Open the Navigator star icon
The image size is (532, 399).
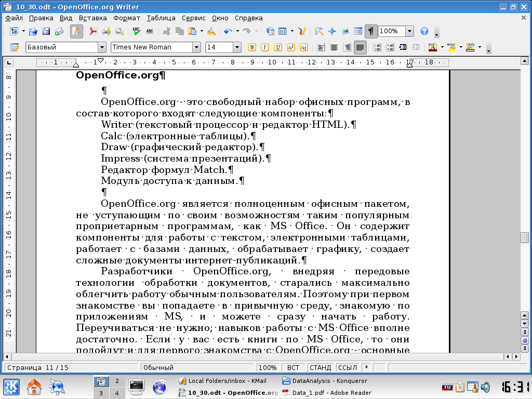pos(332,32)
